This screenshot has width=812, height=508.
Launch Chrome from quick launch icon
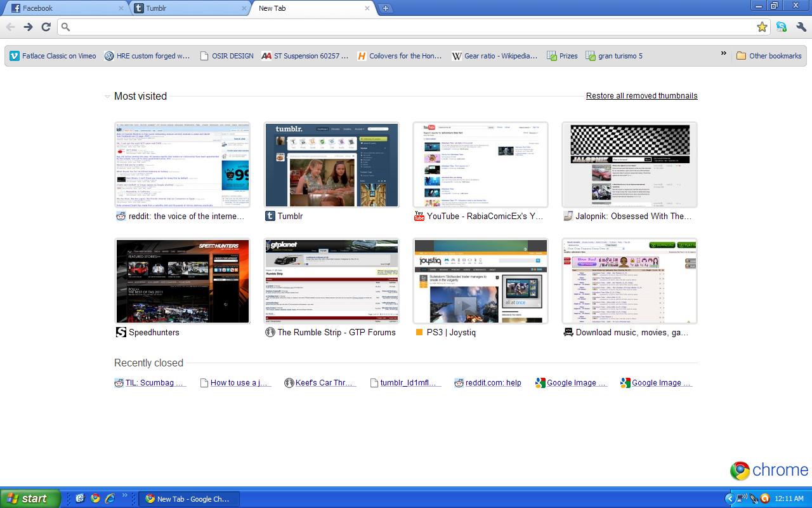[95, 498]
